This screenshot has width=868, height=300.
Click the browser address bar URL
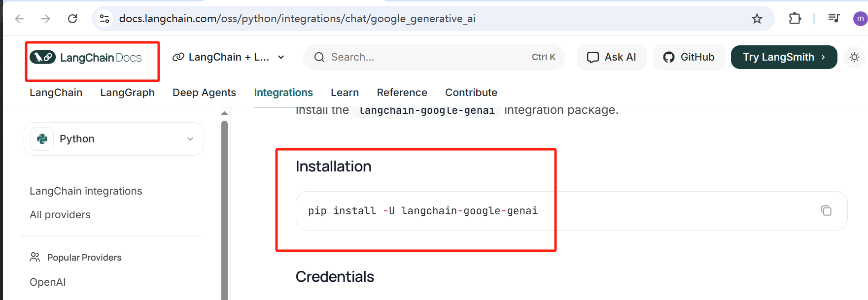point(297,19)
